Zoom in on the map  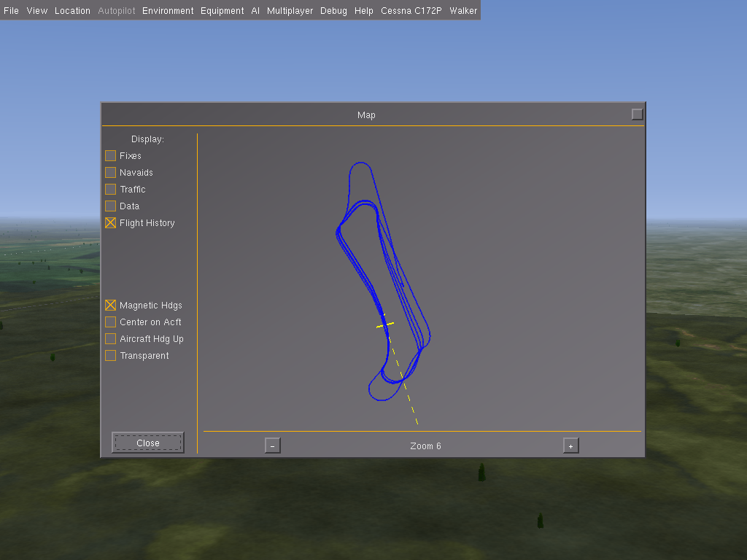571,445
